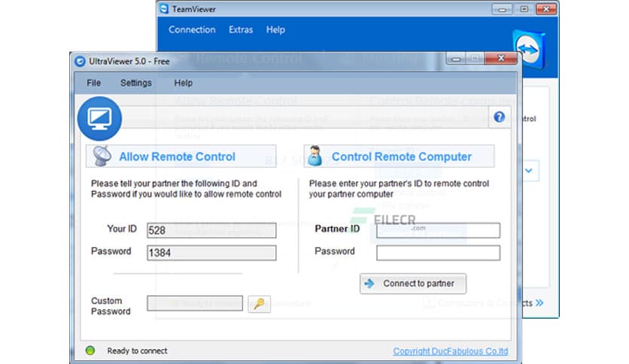Click the partner Password field under Partner ID
Image resolution: width=629 pixels, height=364 pixels.
[x=438, y=253]
